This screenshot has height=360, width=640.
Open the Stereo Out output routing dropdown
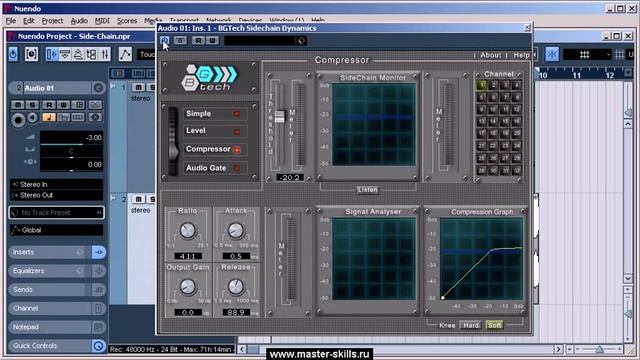pyautogui.click(x=56, y=195)
